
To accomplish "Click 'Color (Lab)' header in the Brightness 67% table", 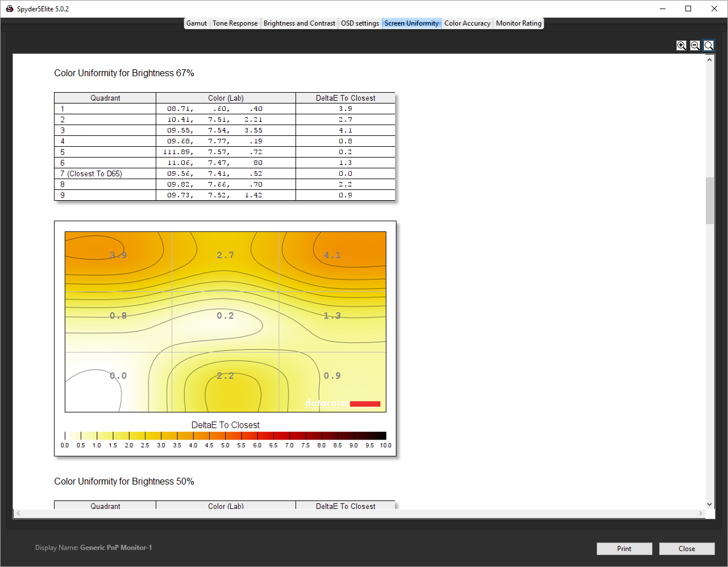I will click(x=226, y=98).
